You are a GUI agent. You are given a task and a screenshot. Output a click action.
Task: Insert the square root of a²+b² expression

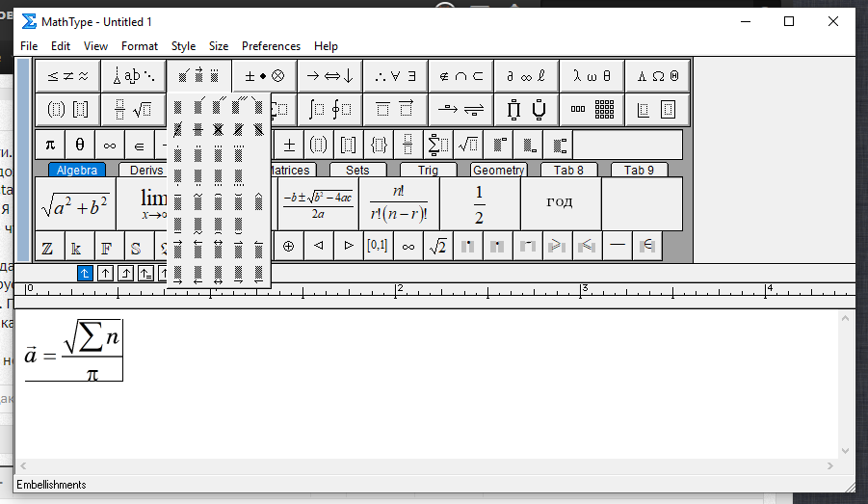(75, 203)
